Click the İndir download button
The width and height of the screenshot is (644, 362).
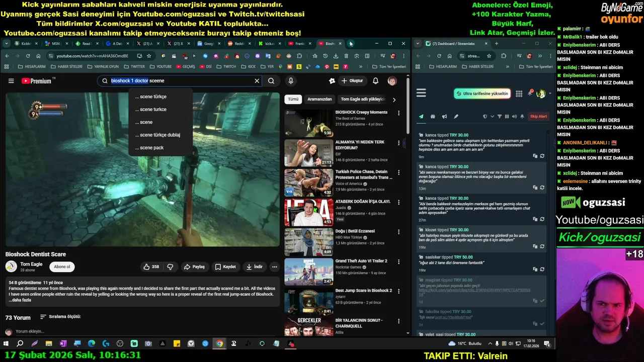pos(254,267)
